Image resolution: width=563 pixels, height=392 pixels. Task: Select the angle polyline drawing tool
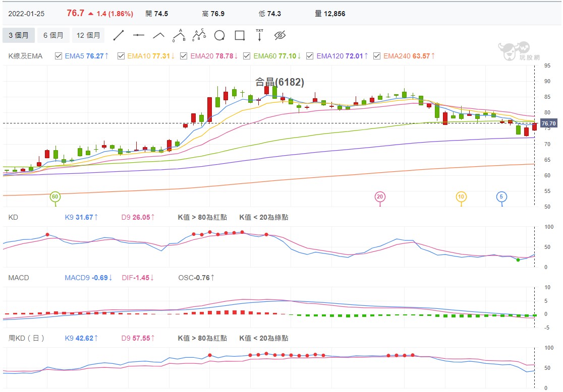(x=159, y=35)
